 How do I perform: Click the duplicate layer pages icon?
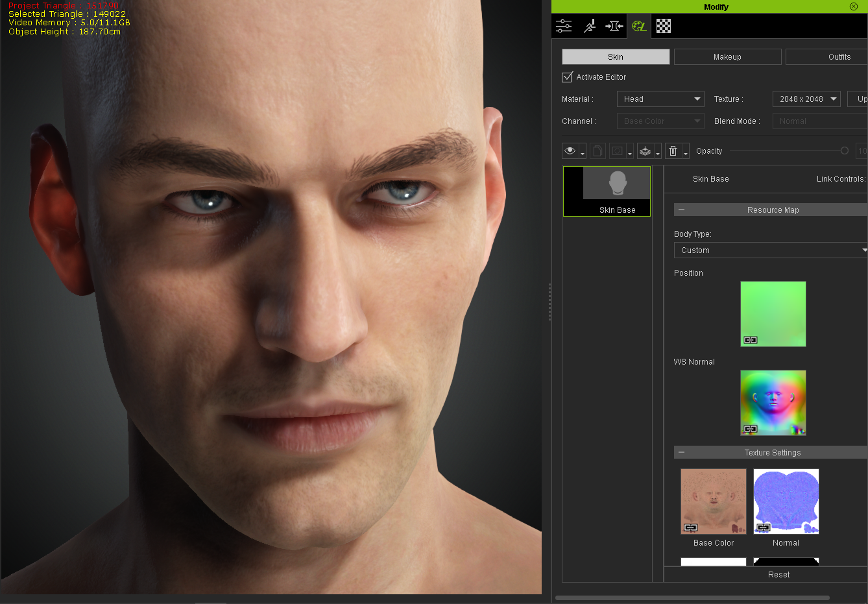point(597,151)
